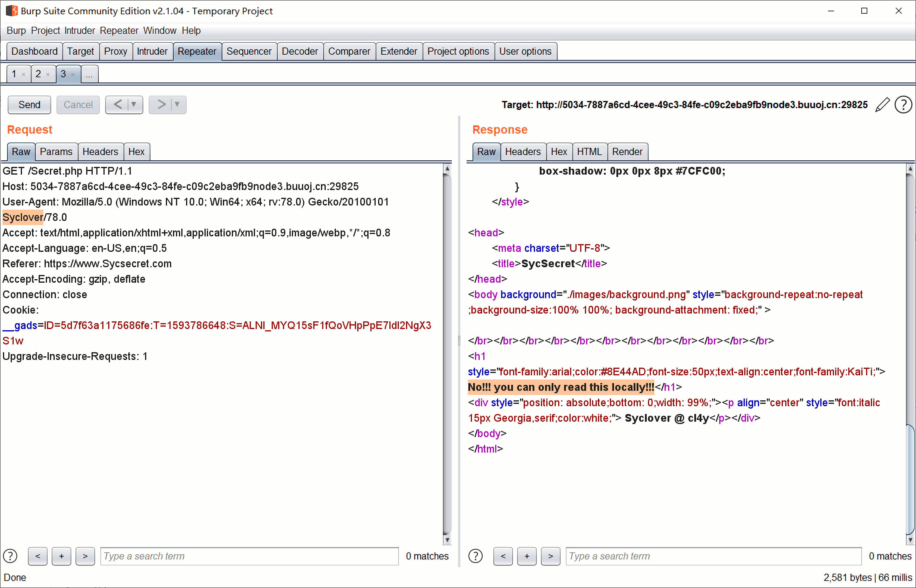Screen dimensions: 916x588
Task: Show request Hex view
Action: point(136,151)
